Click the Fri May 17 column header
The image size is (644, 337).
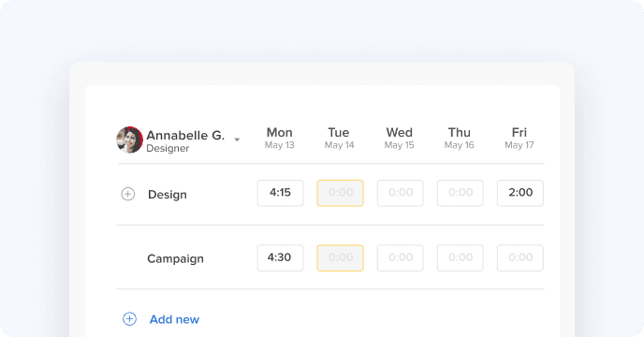[x=520, y=139]
